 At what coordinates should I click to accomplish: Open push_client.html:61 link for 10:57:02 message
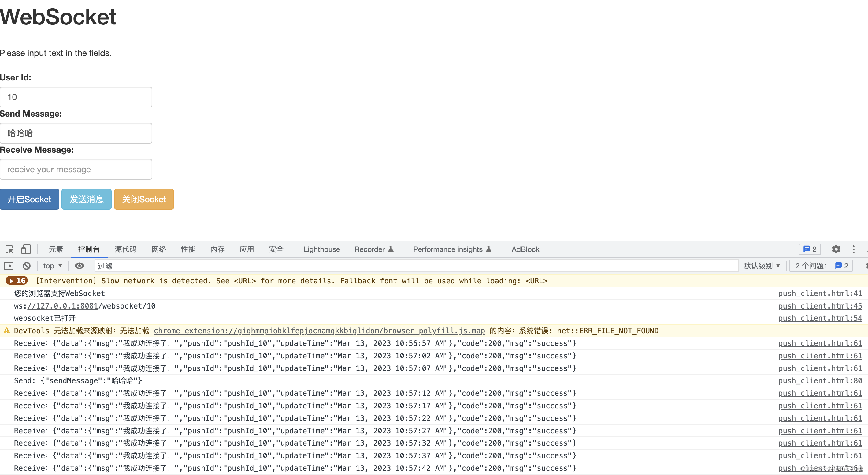[820, 356]
